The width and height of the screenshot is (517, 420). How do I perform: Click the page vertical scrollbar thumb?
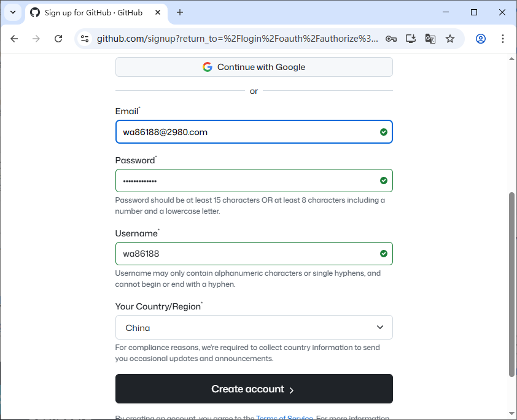click(x=512, y=282)
